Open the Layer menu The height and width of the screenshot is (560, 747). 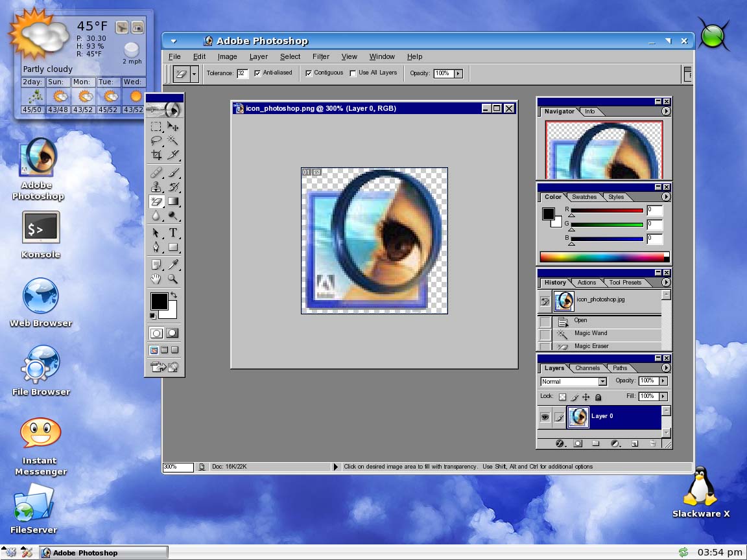(x=259, y=56)
